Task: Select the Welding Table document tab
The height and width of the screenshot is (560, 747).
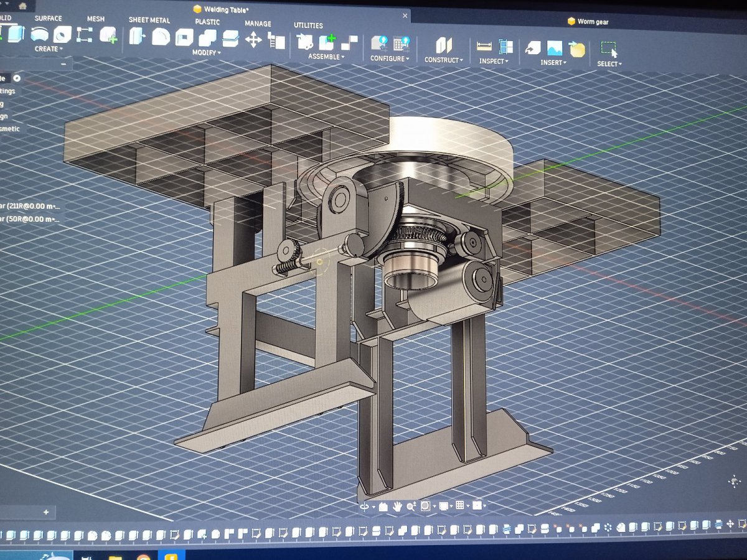Action: point(221,9)
